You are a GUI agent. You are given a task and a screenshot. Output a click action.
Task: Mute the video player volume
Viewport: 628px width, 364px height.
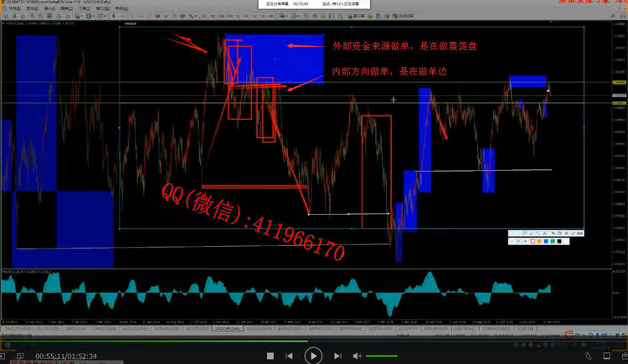[357, 356]
